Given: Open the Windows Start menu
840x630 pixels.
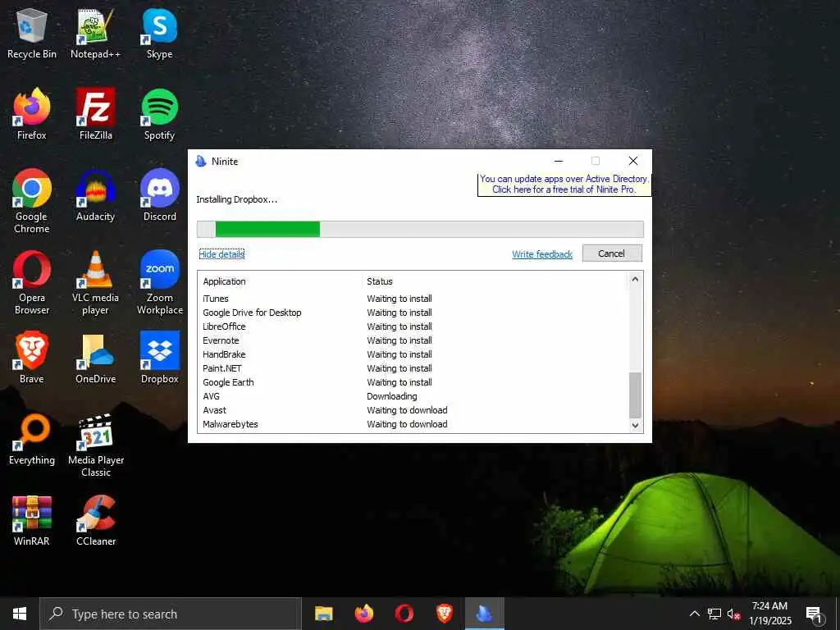Looking at the screenshot, I should click(x=20, y=614).
